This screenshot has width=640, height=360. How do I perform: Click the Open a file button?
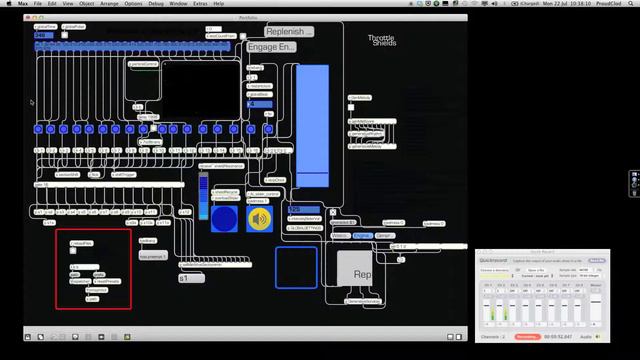(536, 270)
